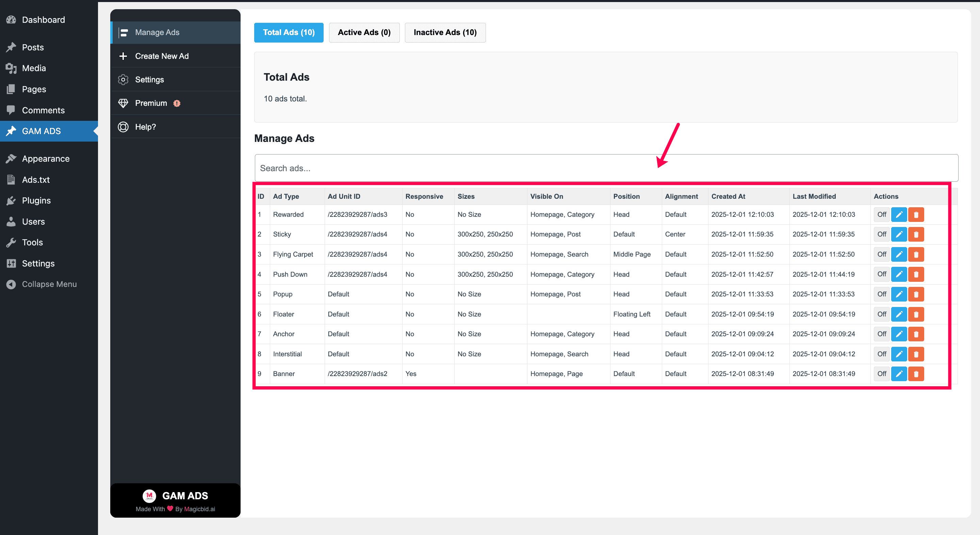Delete the Banner ad with trash icon
The height and width of the screenshot is (535, 980).
(x=916, y=374)
